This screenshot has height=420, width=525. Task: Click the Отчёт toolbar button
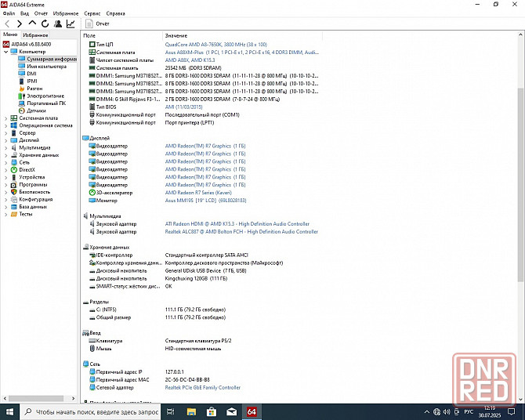[x=97, y=24]
